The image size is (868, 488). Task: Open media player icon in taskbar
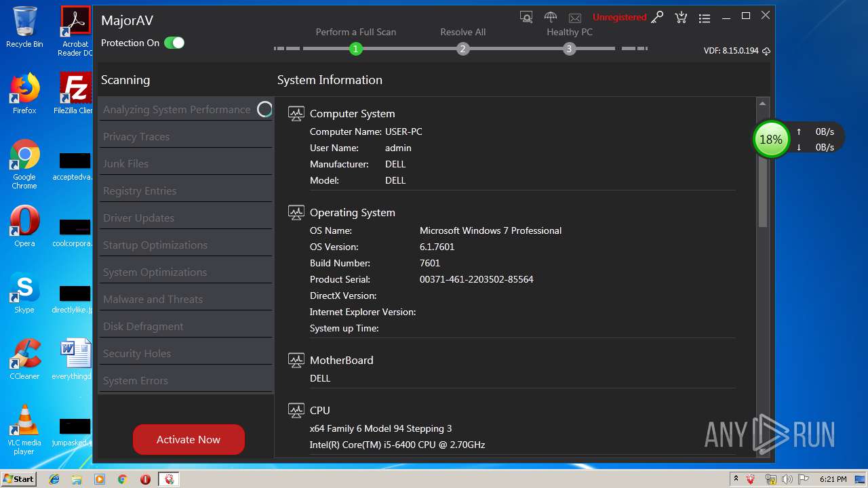(x=100, y=479)
